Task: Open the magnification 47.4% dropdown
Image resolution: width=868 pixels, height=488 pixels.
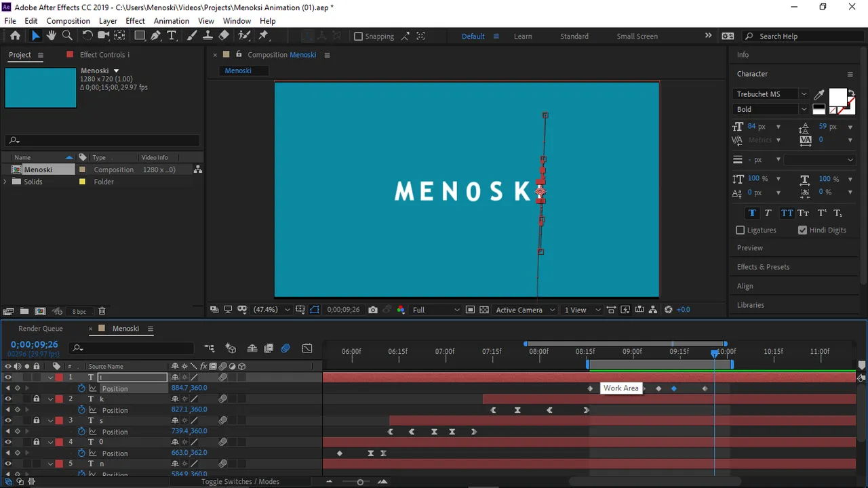Action: [271, 310]
